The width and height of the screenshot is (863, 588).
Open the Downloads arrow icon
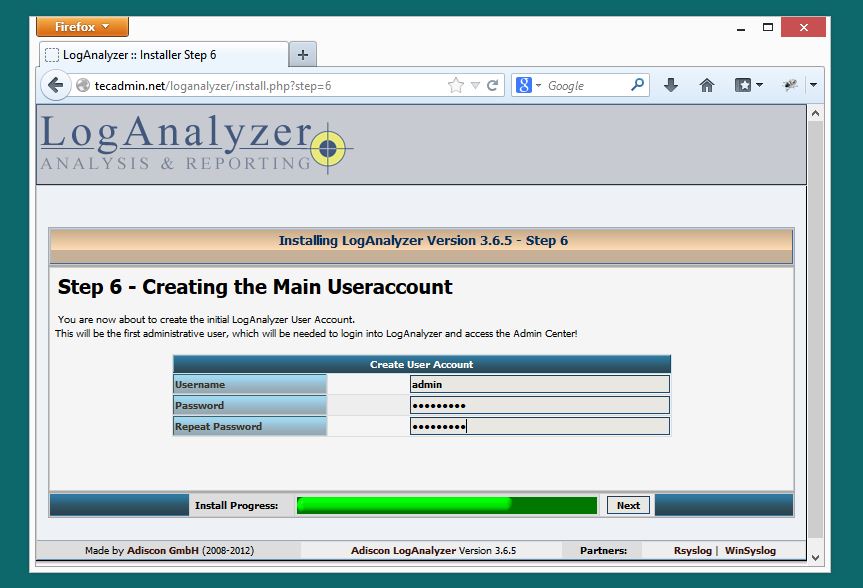point(670,85)
